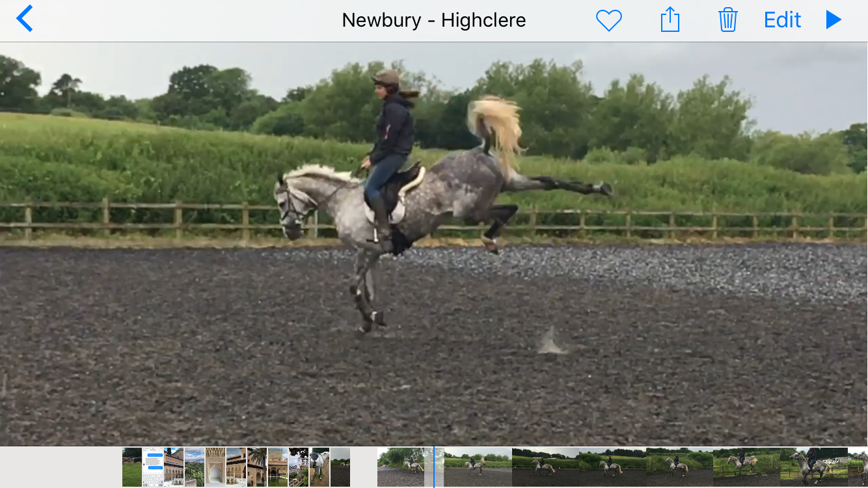Tap the main video of the bucking horse
Viewport: 868px width, 488px height.
[x=434, y=244]
